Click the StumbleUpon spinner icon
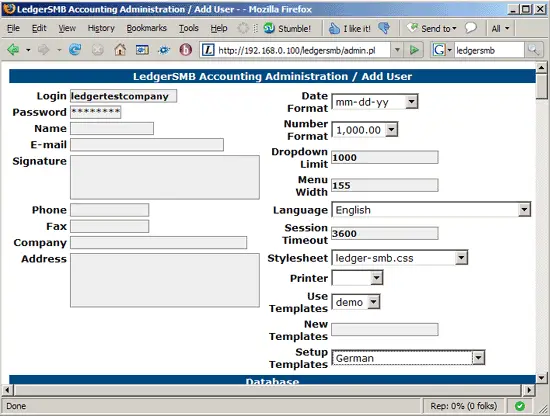Viewport: 550px width, 416px height. tap(243, 28)
